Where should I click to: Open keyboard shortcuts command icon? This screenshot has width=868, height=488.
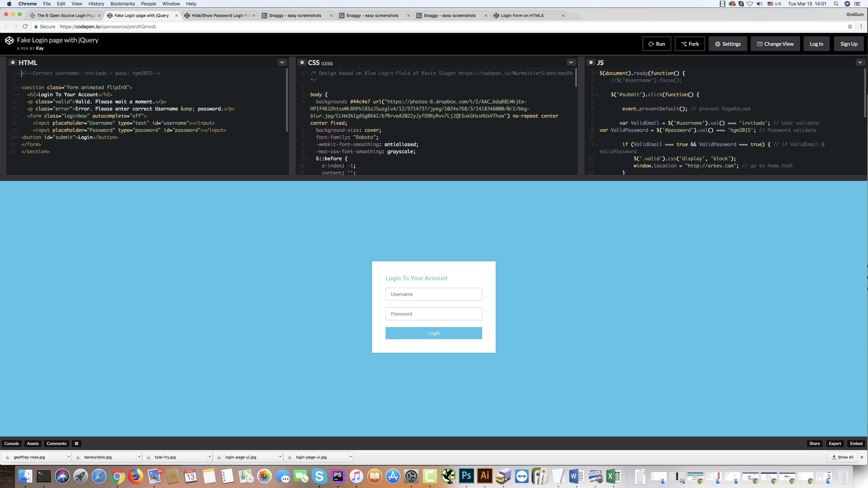click(x=76, y=444)
